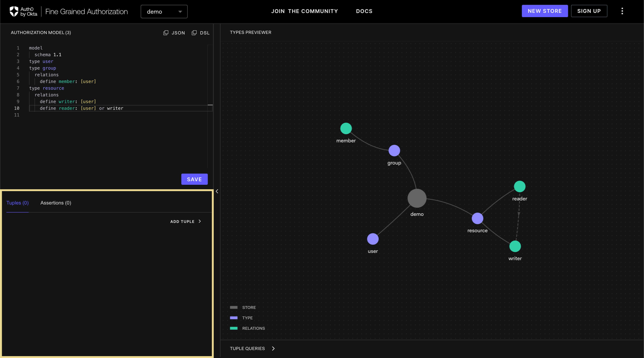The image size is (644, 358).
Task: Save the authorization model
Action: [x=194, y=179]
